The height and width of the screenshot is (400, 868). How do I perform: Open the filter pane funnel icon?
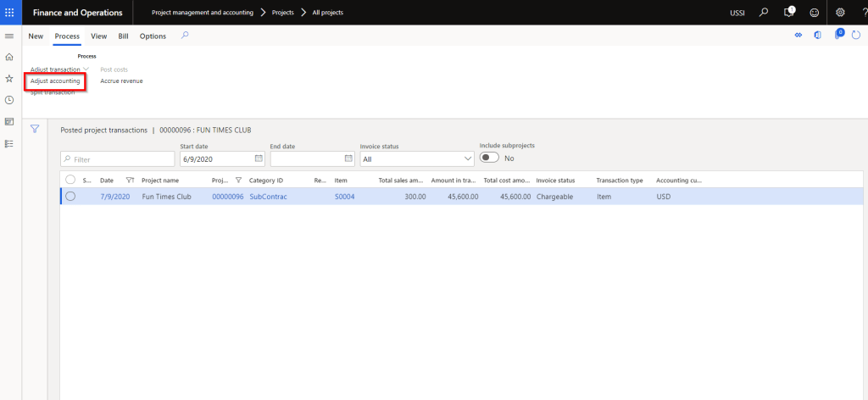tap(36, 129)
